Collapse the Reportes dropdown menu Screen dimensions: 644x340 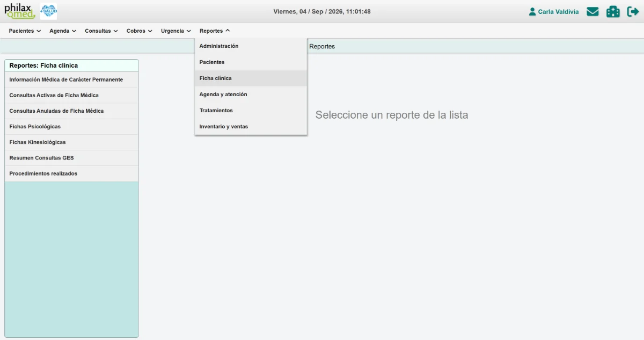point(215,31)
